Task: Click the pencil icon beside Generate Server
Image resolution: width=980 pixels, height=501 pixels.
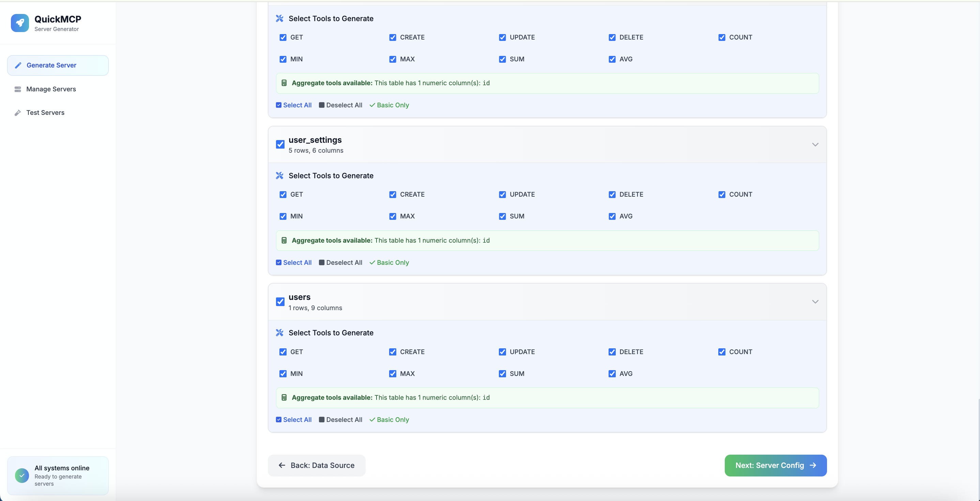Action: click(18, 65)
